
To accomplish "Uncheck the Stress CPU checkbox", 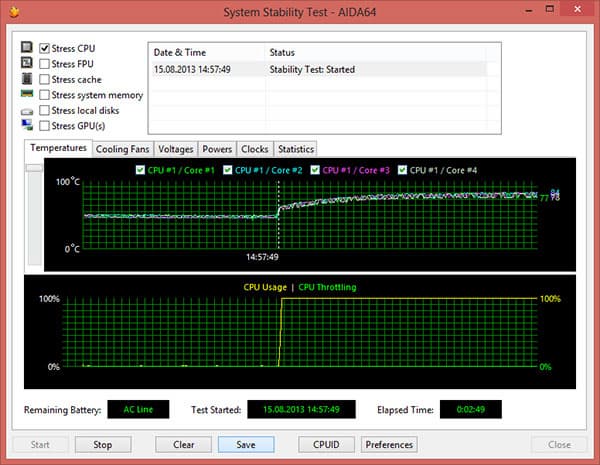I will (44, 48).
